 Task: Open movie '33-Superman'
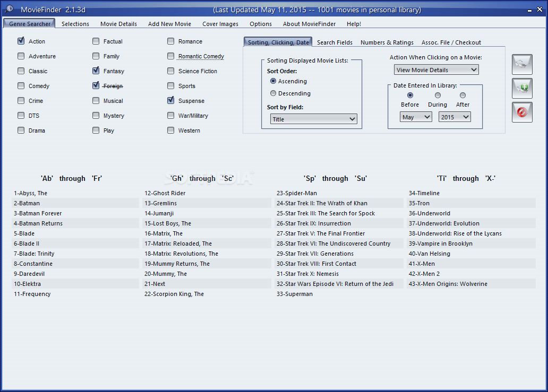click(294, 294)
